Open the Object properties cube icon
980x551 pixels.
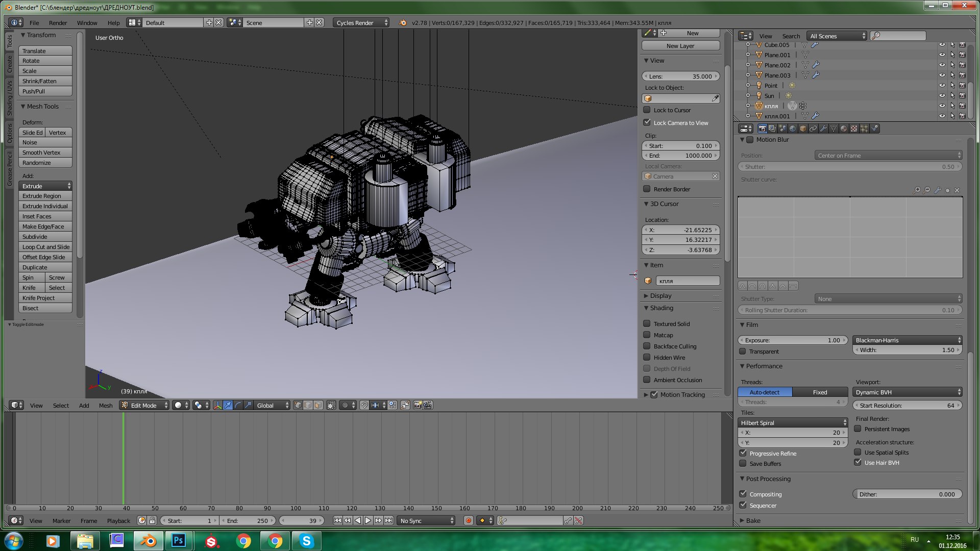803,129
